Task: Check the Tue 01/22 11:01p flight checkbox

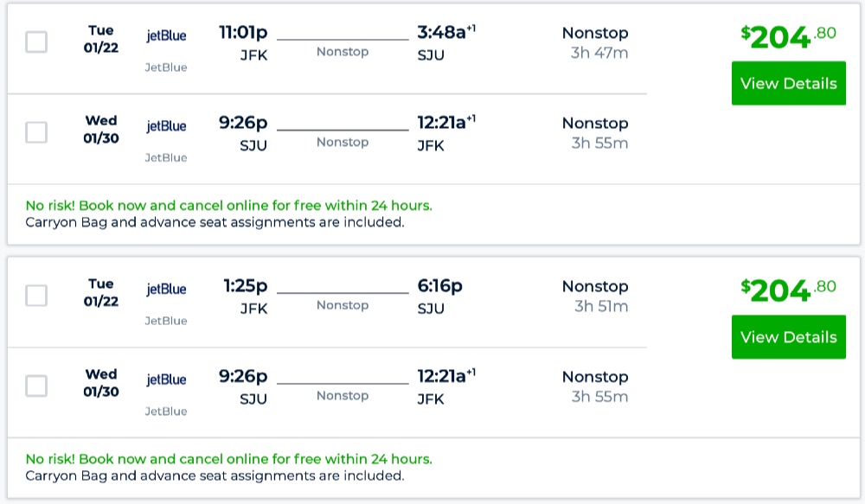Action: (36, 42)
